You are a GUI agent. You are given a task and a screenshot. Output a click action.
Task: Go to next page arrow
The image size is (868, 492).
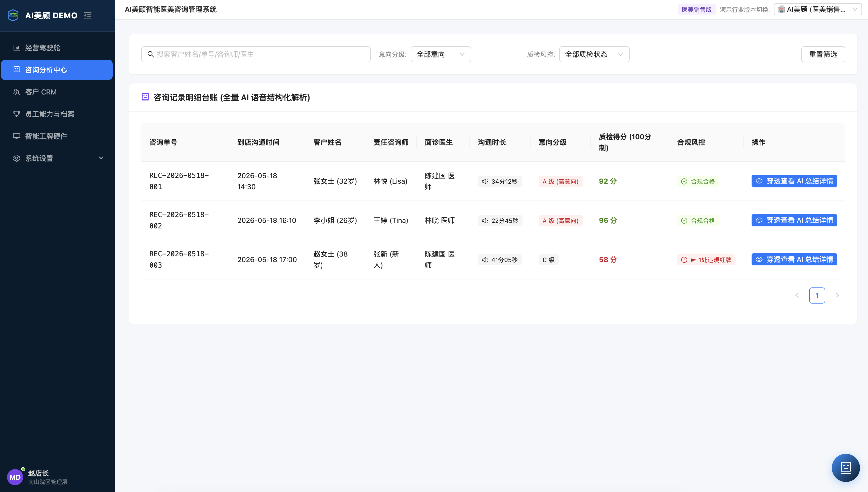click(837, 295)
